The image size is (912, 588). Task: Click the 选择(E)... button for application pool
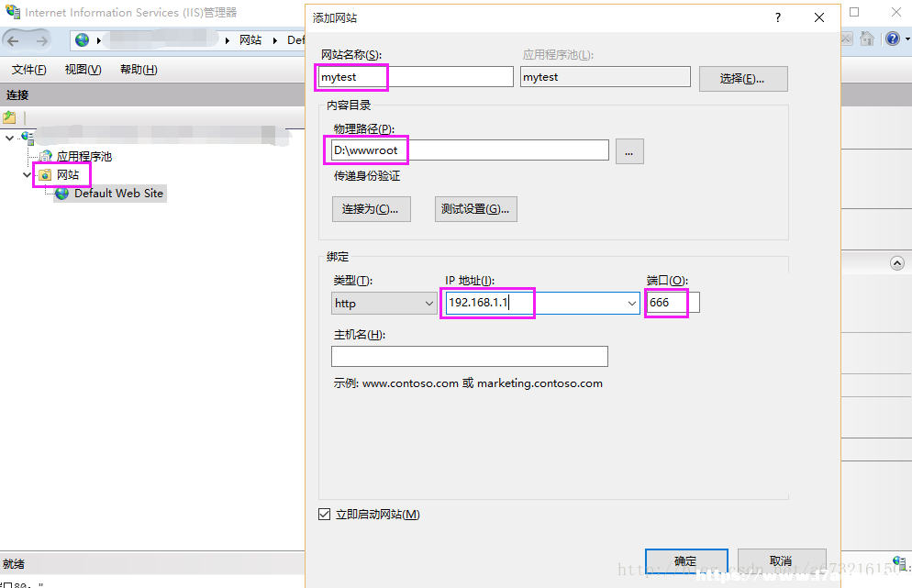[743, 79]
